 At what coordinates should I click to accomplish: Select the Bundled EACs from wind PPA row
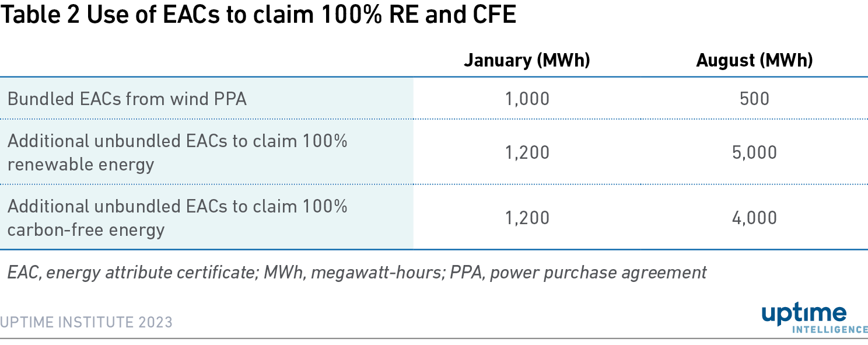click(x=434, y=99)
